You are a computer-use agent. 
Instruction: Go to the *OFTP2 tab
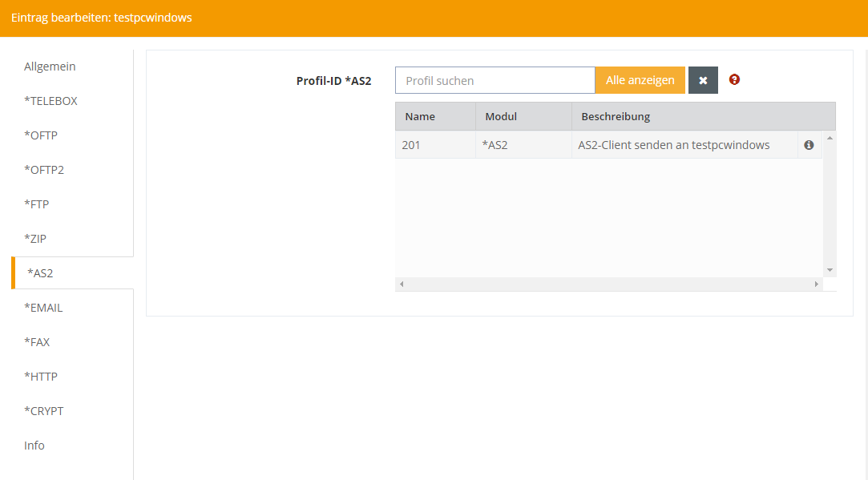(44, 170)
